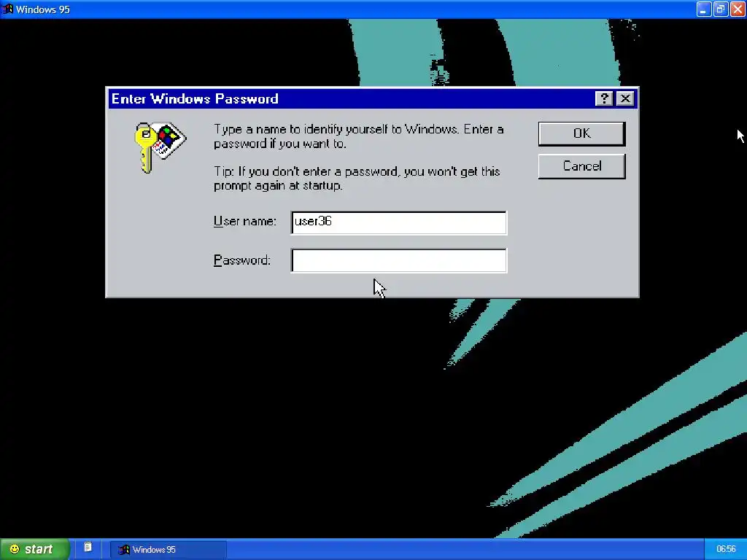This screenshot has width=747, height=560.
Task: Focus the User name input field
Action: pyautogui.click(x=399, y=222)
